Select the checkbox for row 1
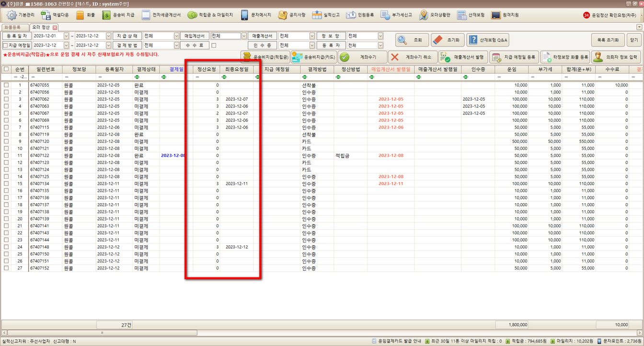Image resolution: width=644 pixels, height=346 pixels. 6,85
